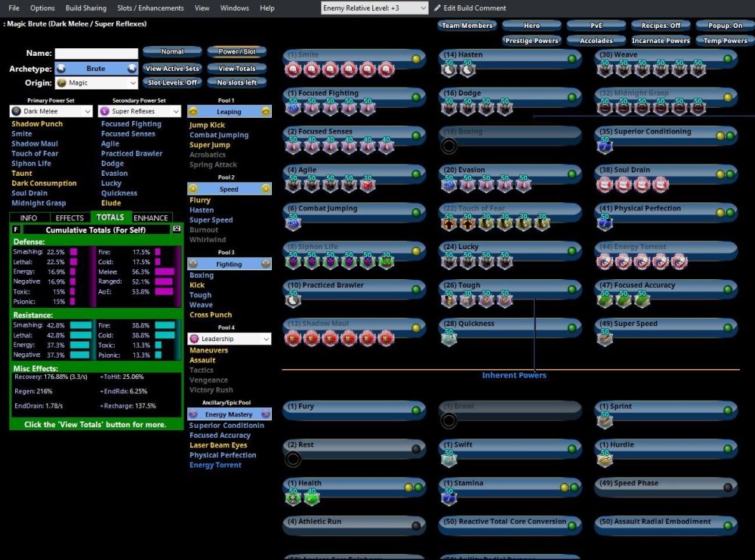Click the first enhancement slot under Smite
Viewport: 755px width, 560px height.
tap(294, 70)
